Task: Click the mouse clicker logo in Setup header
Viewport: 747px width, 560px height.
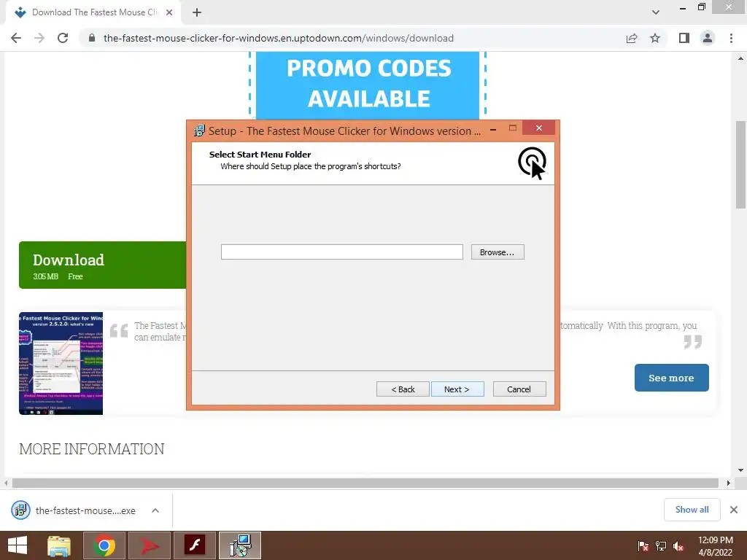Action: click(x=532, y=163)
